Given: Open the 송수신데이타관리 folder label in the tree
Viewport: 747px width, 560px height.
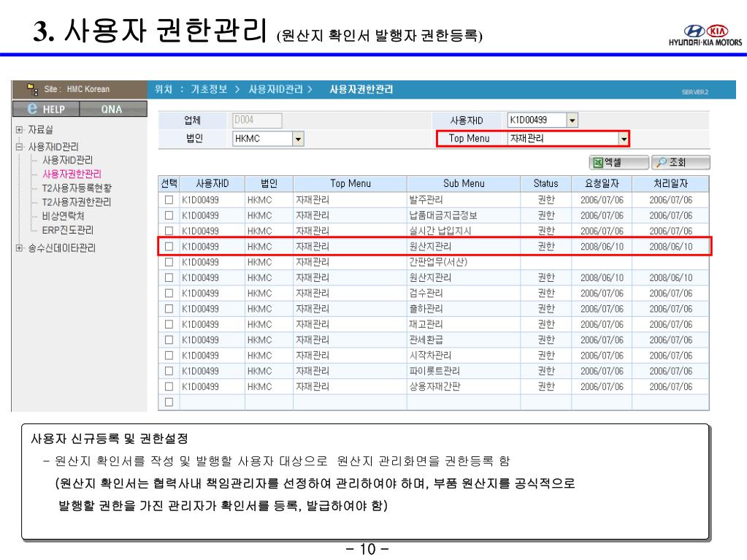Looking at the screenshot, I should click(61, 248).
